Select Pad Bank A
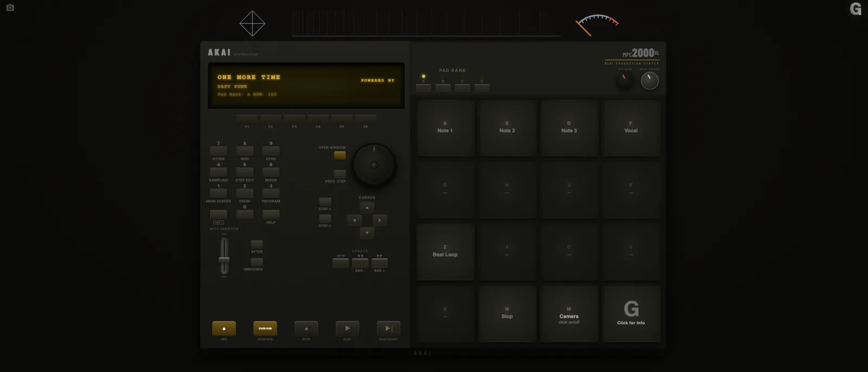The image size is (868, 372). click(x=424, y=88)
